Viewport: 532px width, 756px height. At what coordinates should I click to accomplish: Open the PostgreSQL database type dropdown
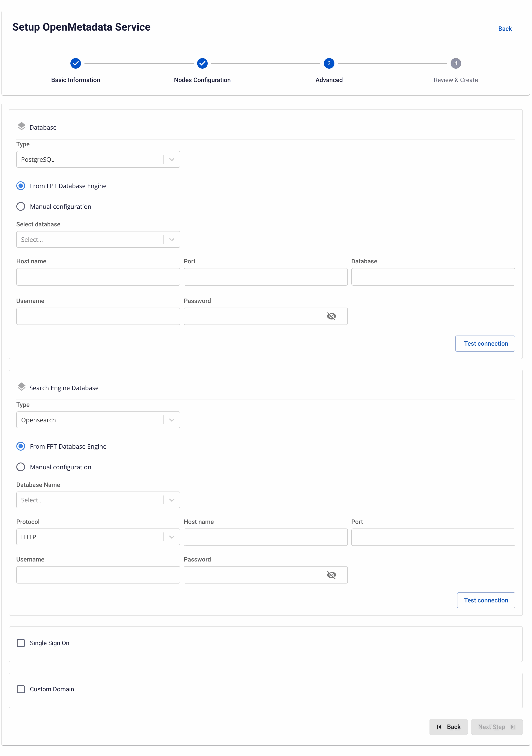[x=98, y=159]
